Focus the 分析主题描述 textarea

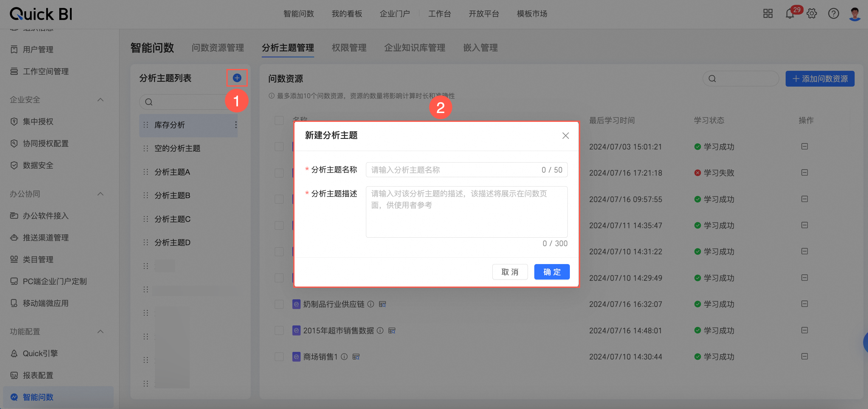[x=467, y=212]
